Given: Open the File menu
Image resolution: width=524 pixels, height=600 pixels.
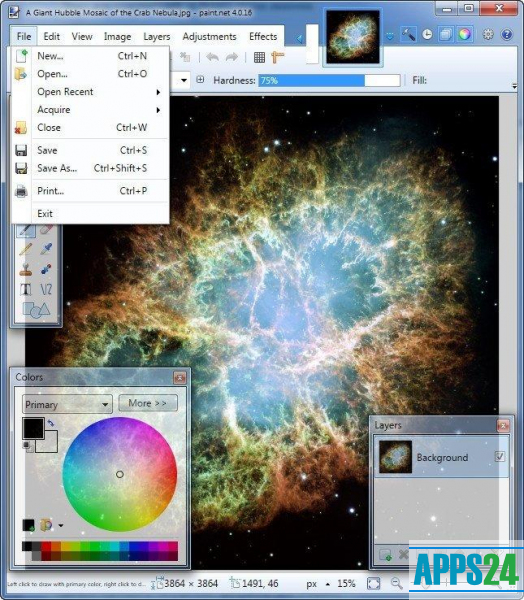Looking at the screenshot, I should tap(24, 36).
